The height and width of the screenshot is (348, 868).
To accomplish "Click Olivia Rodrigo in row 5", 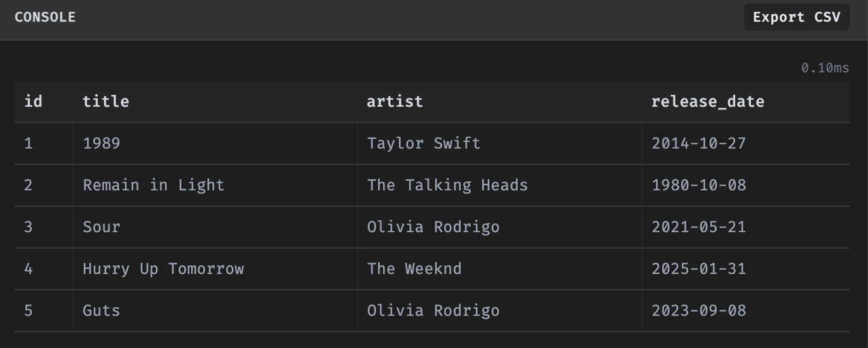I will tap(433, 310).
